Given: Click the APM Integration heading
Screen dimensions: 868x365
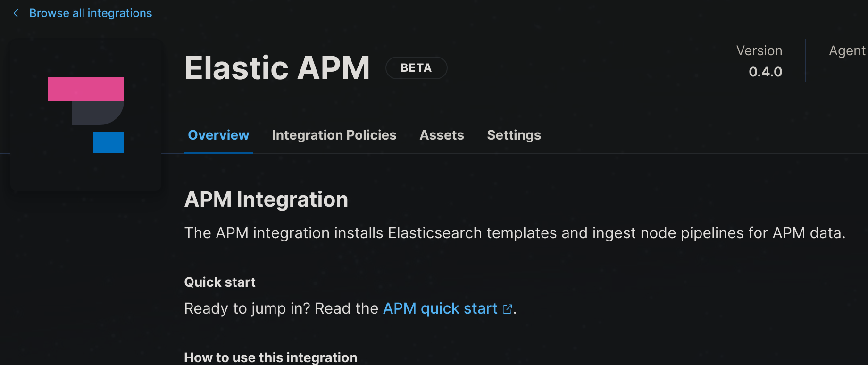Looking at the screenshot, I should click(266, 199).
